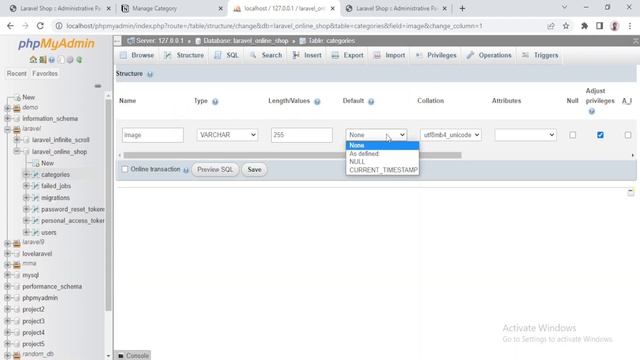Screen dimensions: 640x360
Task: Choose NULL in Default list
Action: point(382,162)
